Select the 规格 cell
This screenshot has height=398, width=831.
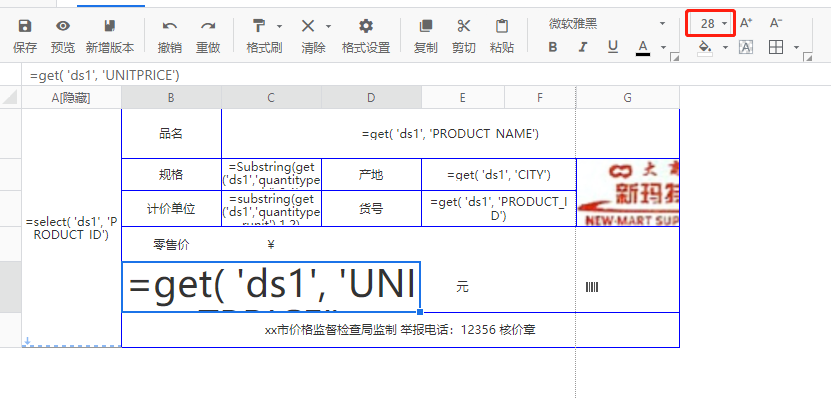(171, 174)
